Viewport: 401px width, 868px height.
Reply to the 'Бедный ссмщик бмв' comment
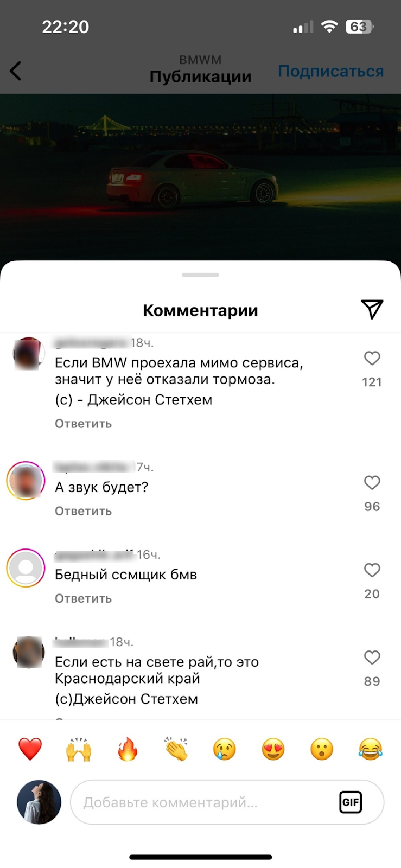pos(83,598)
